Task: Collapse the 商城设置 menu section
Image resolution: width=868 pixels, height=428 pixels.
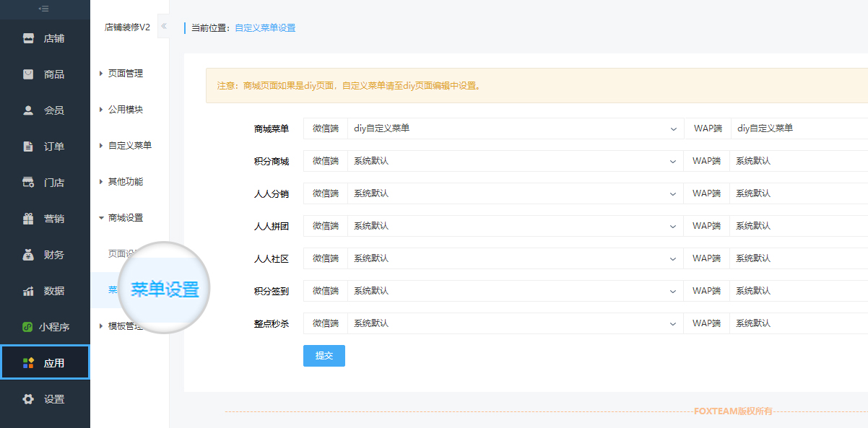Action: 124,217
